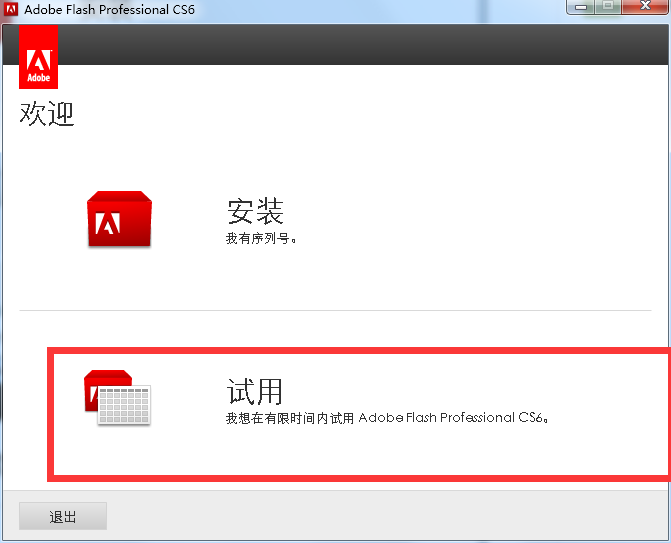Click blank space right of the 安装 heading

(450, 211)
